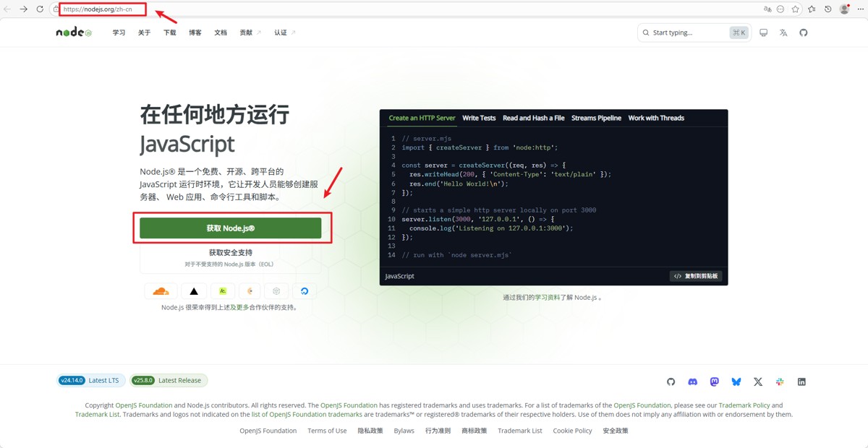Toggle the theme via the monitor icon
Image resolution: width=868 pixels, height=448 pixels.
[763, 33]
